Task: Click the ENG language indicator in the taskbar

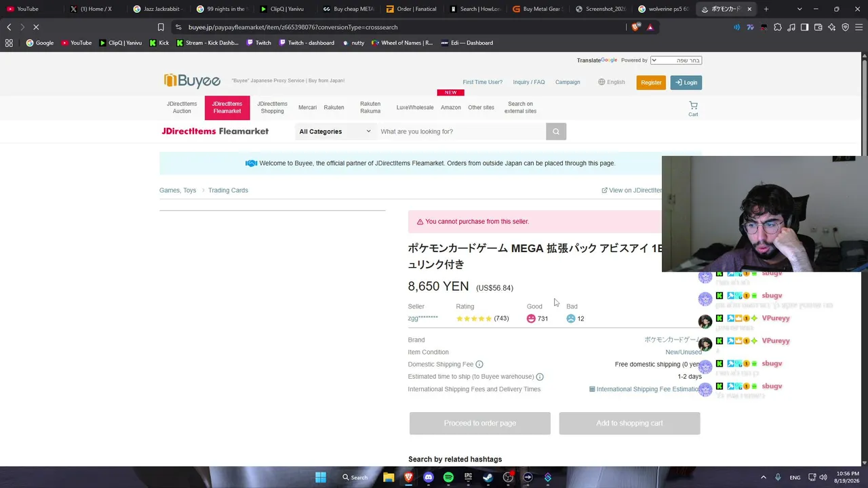Action: point(795,477)
